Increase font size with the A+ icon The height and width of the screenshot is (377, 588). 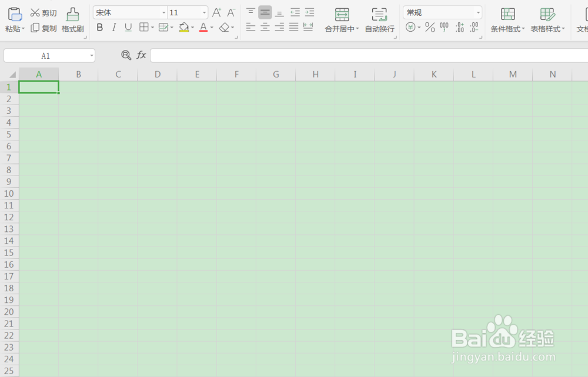click(217, 13)
